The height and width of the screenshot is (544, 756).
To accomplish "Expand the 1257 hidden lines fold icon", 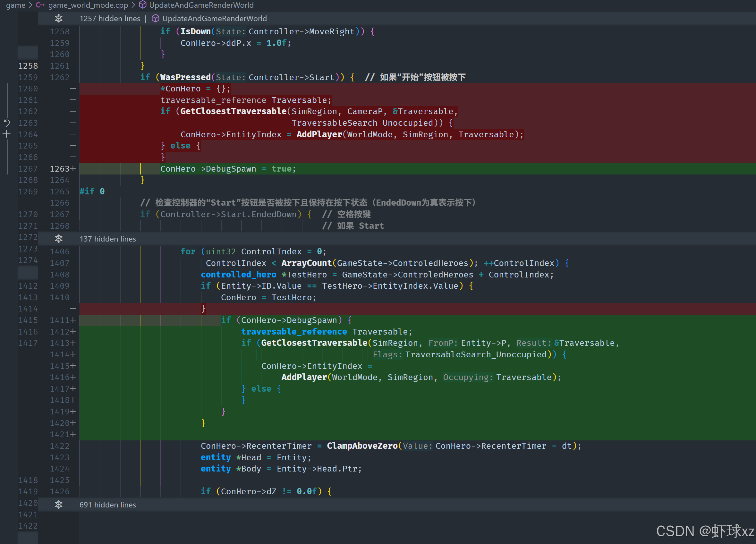I will (x=59, y=19).
